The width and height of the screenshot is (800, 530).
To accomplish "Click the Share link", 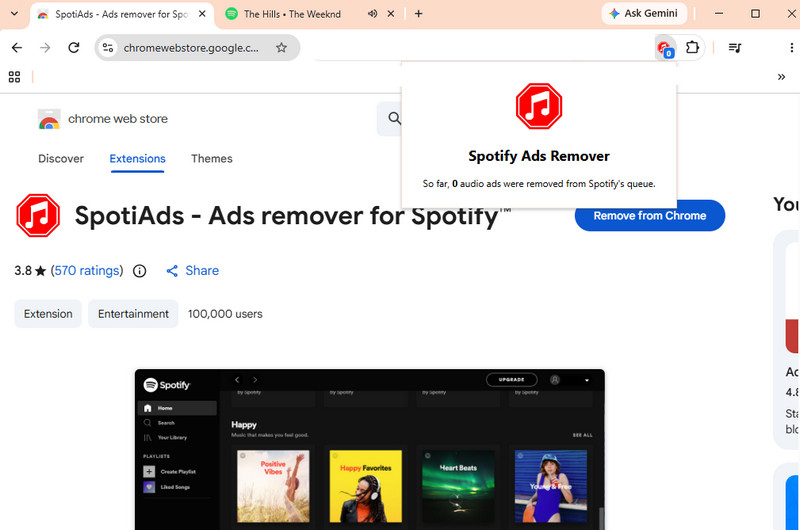I will 192,271.
